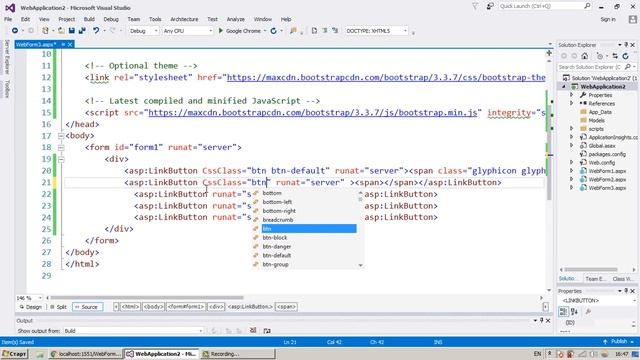This screenshot has height=360, width=640.
Task: Expand the Properties node in Solution Explorer
Action: point(571,95)
